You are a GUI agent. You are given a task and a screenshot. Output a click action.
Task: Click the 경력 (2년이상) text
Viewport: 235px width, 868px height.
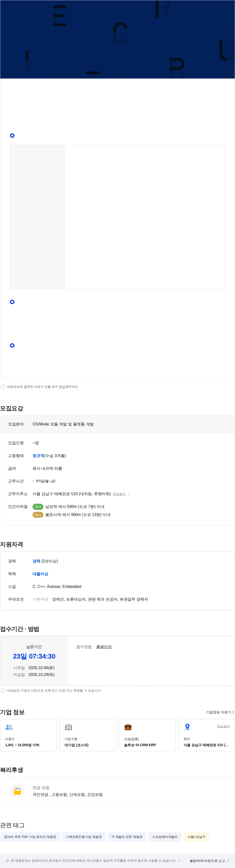(45, 561)
